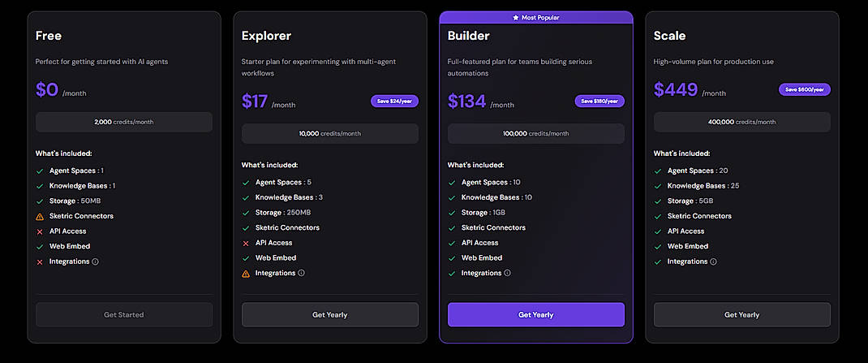The image size is (868, 363).
Task: Click Get Started on the Free plan
Action: pos(124,315)
